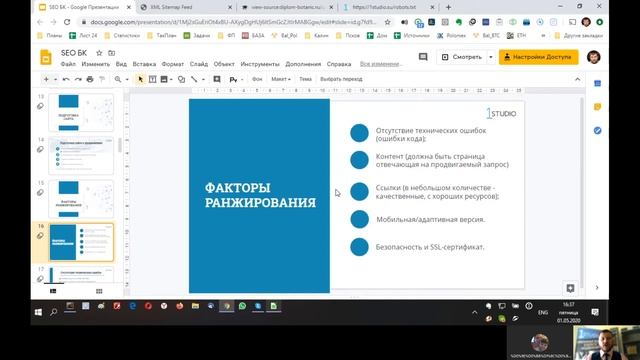Select the zoom magnifier tool
This screenshot has height=360, width=640.
point(118,79)
